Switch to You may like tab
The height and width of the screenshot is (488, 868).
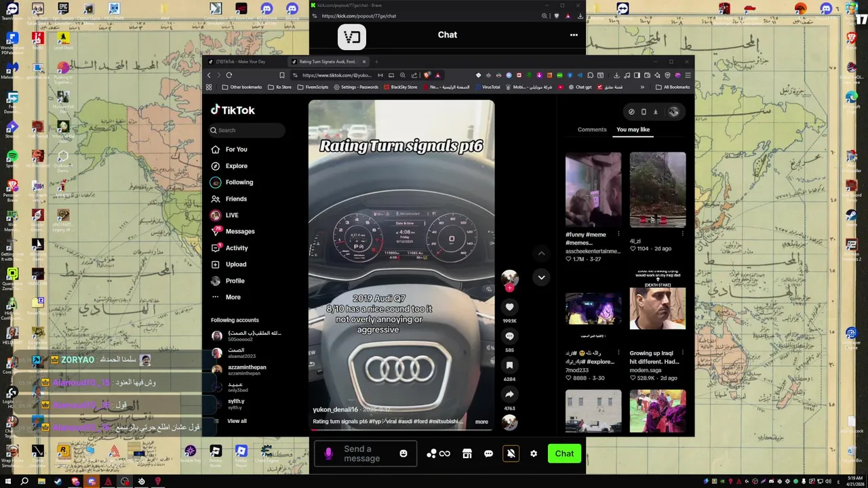coord(633,129)
